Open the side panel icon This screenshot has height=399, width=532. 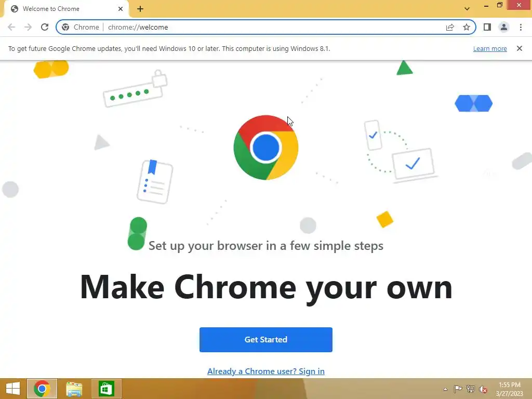487,27
